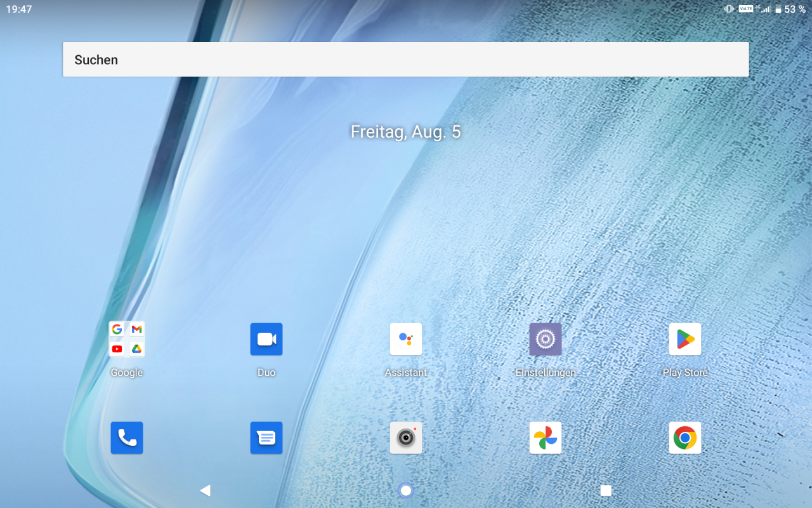Open Google Photos pinwheel icon
812x508 pixels.
point(546,438)
